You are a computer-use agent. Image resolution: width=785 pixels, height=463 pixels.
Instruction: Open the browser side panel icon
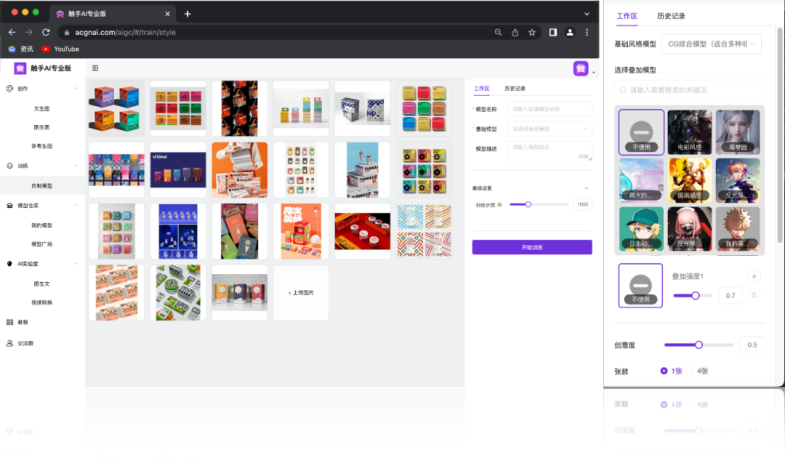pyautogui.click(x=552, y=32)
